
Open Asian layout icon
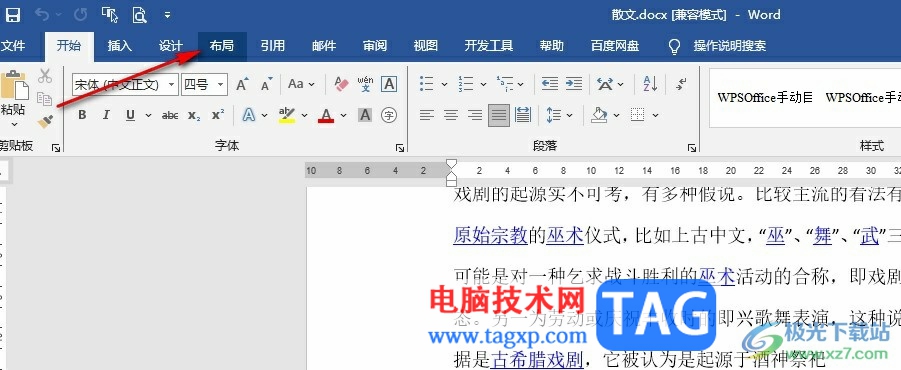pyautogui.click(x=604, y=84)
